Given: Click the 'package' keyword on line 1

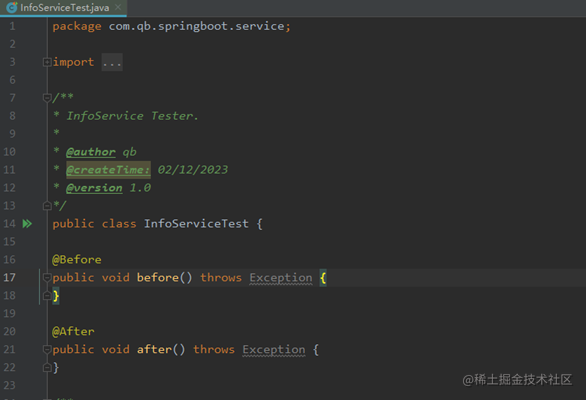Looking at the screenshot, I should pyautogui.click(x=77, y=26).
